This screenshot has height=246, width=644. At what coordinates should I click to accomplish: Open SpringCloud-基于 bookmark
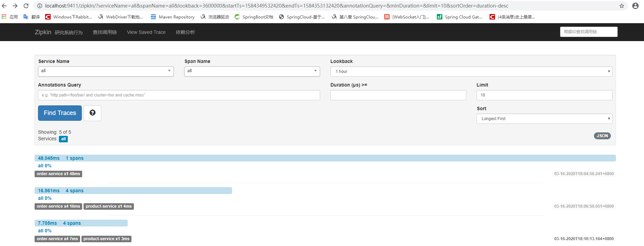coord(302,17)
